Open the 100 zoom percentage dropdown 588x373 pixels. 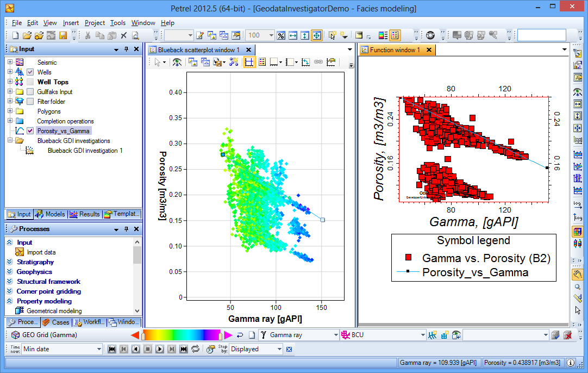click(271, 35)
